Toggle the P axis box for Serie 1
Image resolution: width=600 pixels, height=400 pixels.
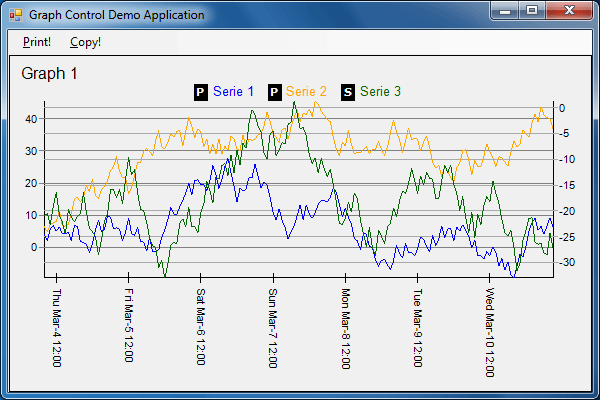201,92
